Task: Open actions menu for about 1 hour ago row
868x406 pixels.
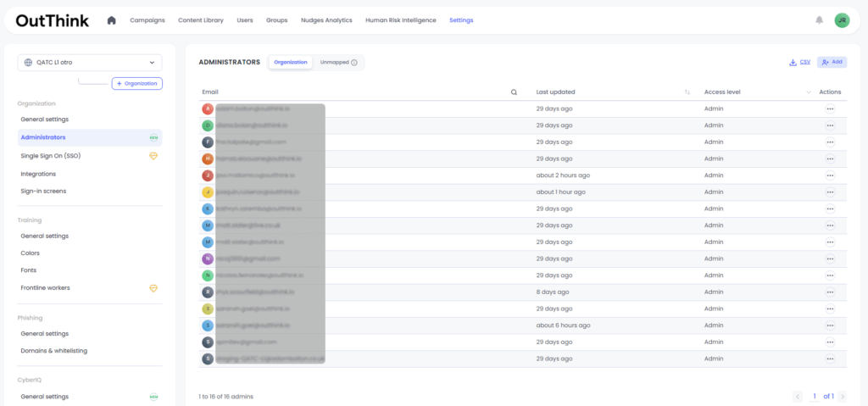Action: tap(830, 192)
